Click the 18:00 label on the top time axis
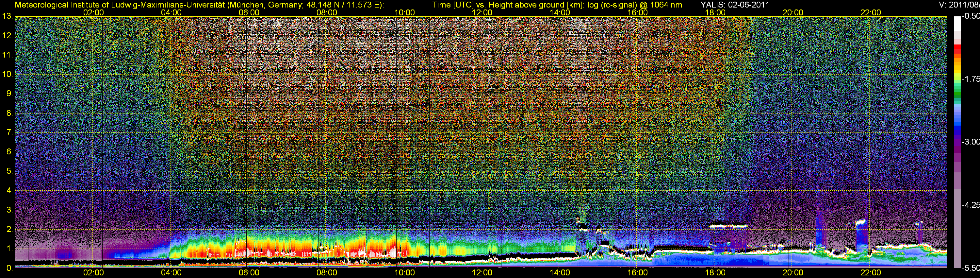 (715, 12)
